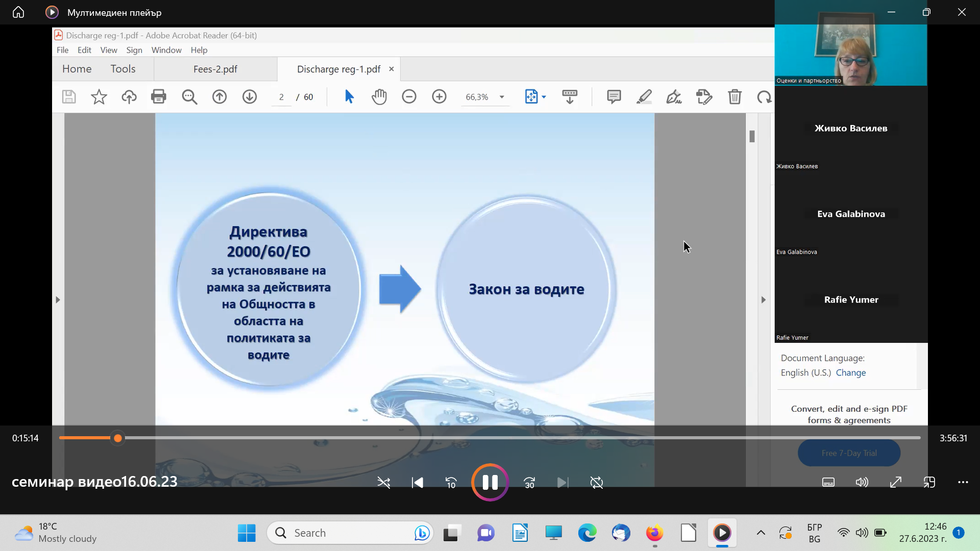
Task: Switch to the Fees-2.pdf tab
Action: (215, 69)
